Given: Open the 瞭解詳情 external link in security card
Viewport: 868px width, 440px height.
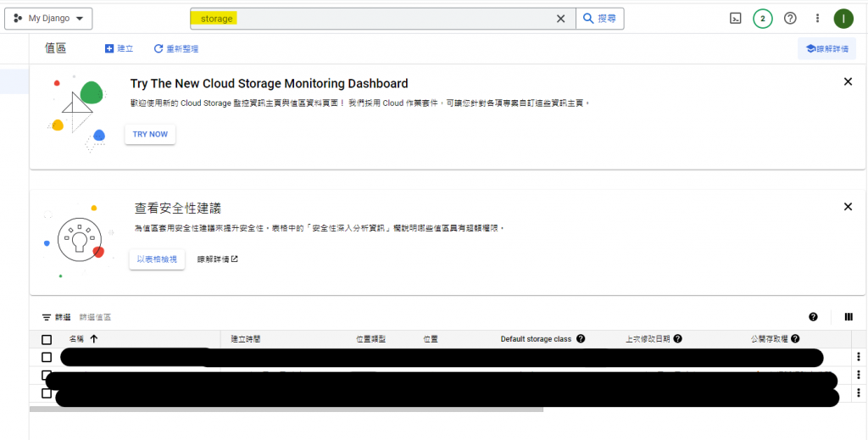Looking at the screenshot, I should click(x=218, y=259).
